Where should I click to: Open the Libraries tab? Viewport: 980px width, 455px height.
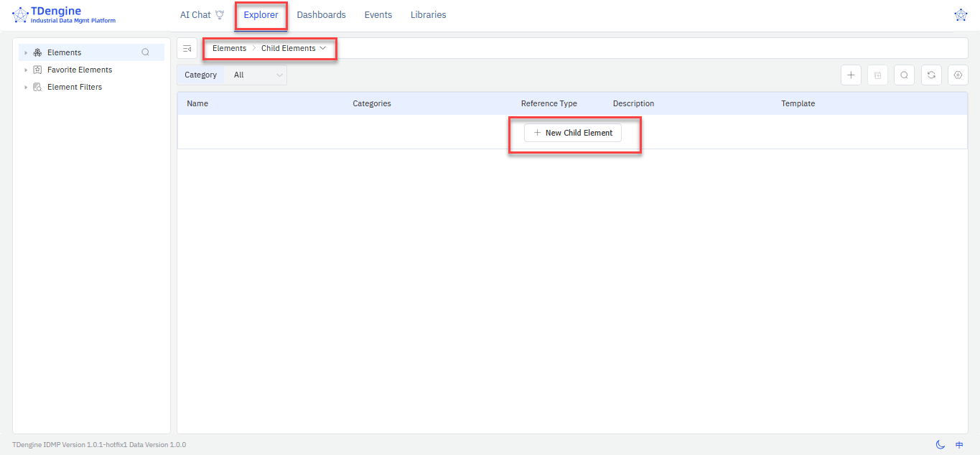428,15
